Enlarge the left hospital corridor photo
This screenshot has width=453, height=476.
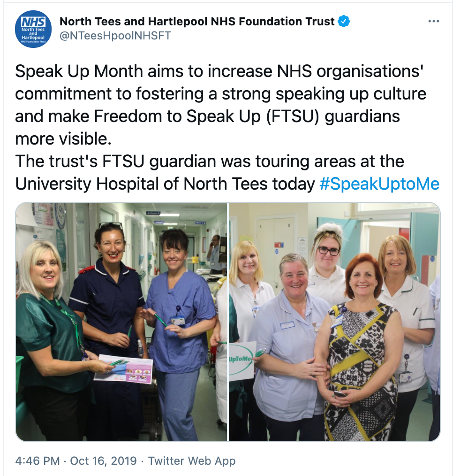tap(121, 322)
